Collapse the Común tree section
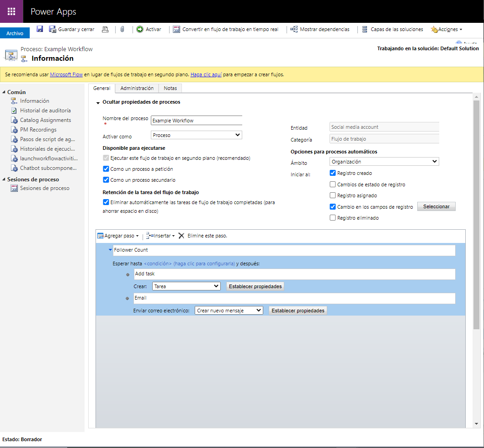Screen dimensions: 484x448 pos(4,92)
